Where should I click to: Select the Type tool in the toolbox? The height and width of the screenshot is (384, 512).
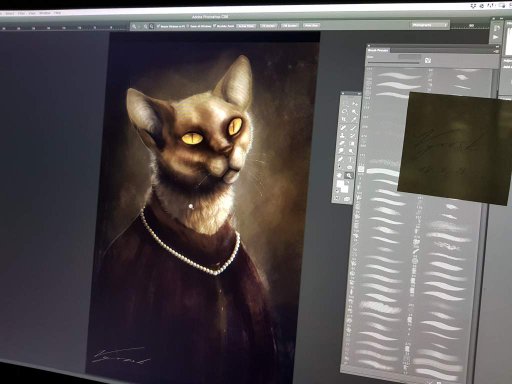pyautogui.click(x=351, y=160)
